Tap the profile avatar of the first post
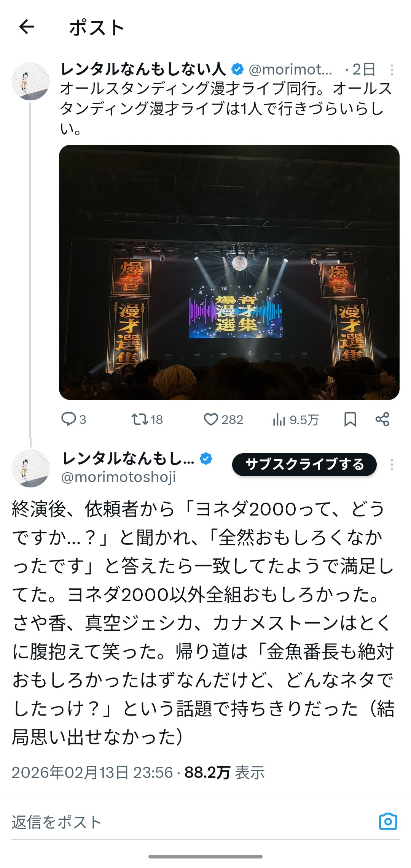Image resolution: width=411 pixels, height=868 pixels. pos(30,81)
